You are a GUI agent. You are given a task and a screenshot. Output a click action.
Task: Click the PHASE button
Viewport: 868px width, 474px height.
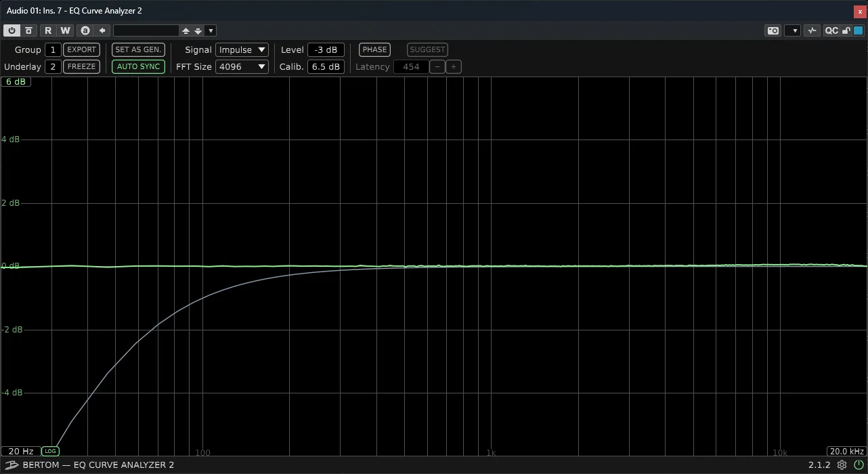(x=374, y=49)
